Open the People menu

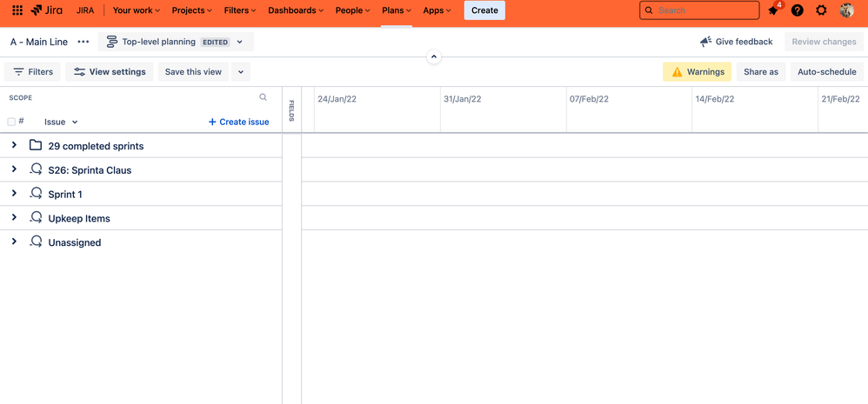[352, 10]
